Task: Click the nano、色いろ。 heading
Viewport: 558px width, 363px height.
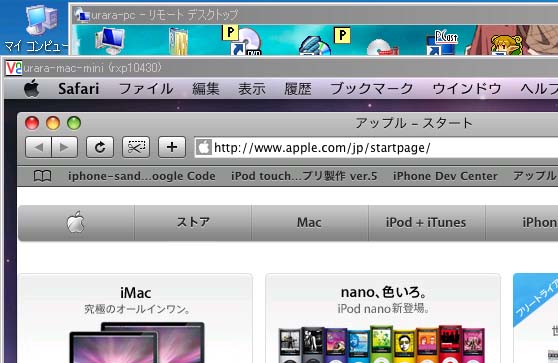Action: point(384,293)
